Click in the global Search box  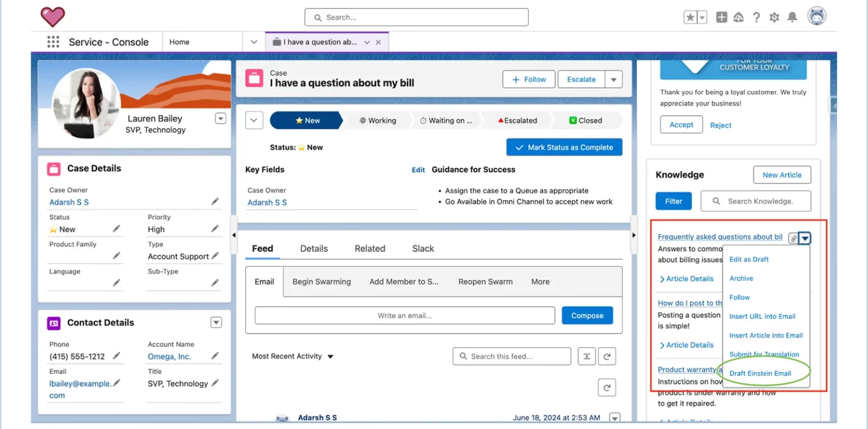point(416,17)
